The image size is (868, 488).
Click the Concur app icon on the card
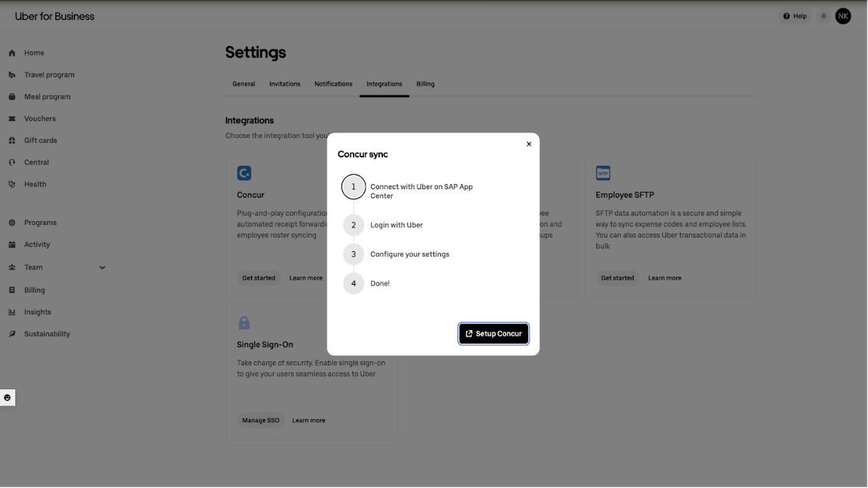pos(244,173)
